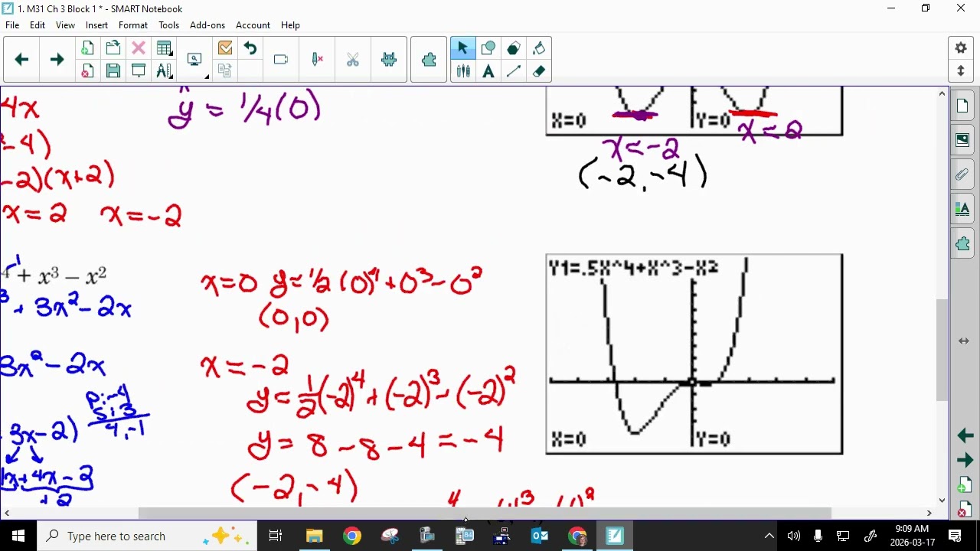Screen dimensions: 980x551
Task: Choose the Shapes tool
Action: 488,48
